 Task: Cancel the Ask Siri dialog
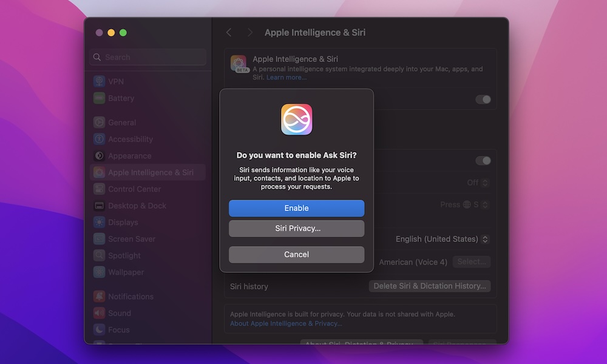tap(296, 255)
